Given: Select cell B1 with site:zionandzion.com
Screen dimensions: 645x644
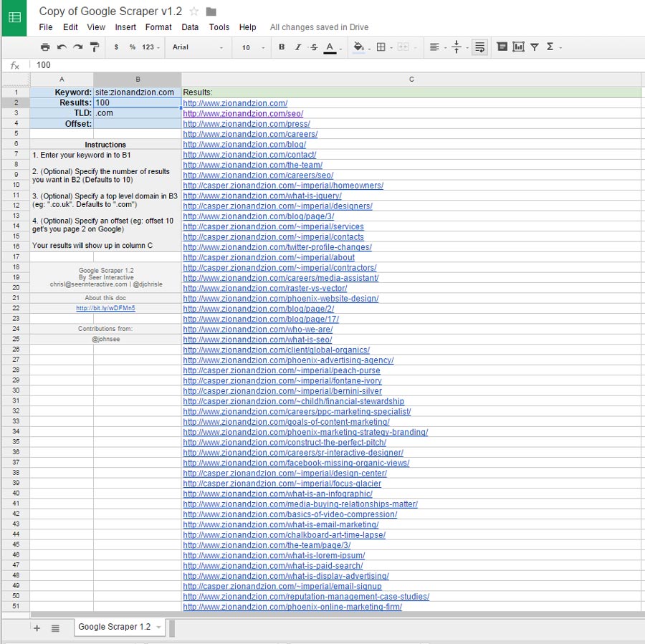Looking at the screenshot, I should click(138, 92).
